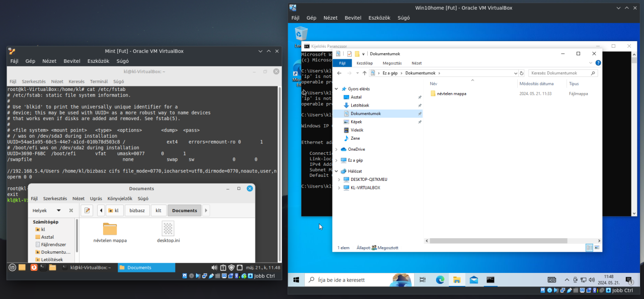Click Explorer back navigation arrow
The width and height of the screenshot is (644, 299).
click(338, 73)
